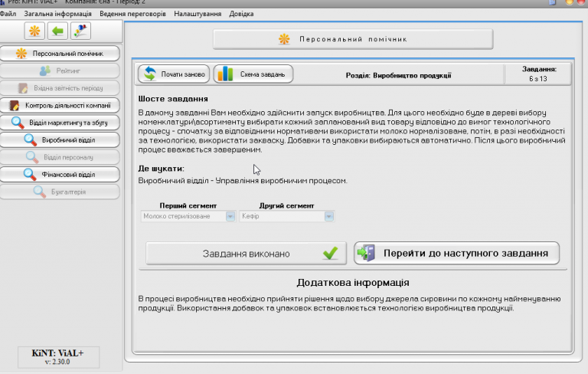
Task: Click the green door icon on next-task button
Action: tap(366, 253)
